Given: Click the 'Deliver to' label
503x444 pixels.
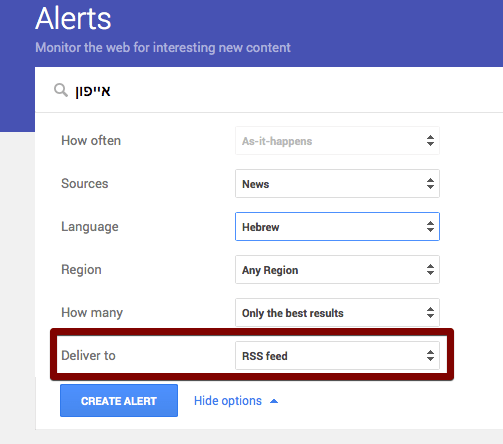Looking at the screenshot, I should click(88, 356).
